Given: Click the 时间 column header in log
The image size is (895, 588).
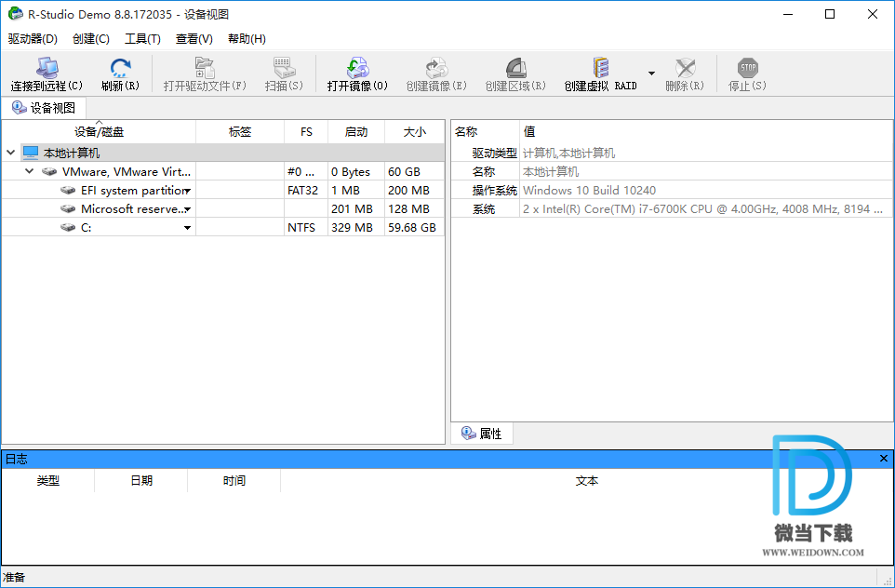Looking at the screenshot, I should [x=234, y=481].
